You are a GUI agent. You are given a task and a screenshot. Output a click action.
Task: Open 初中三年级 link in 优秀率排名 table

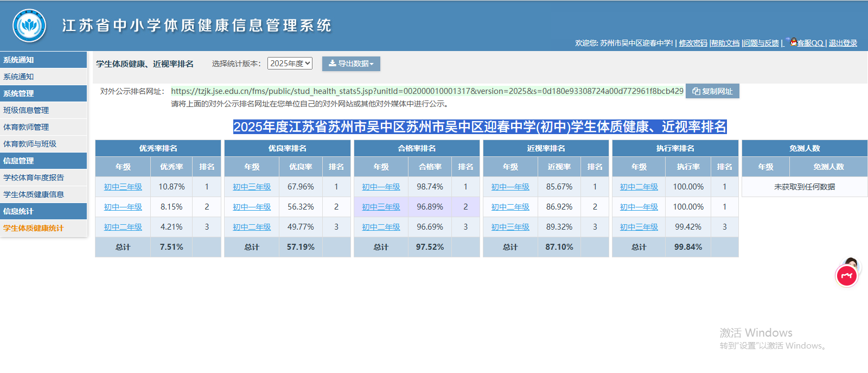pyautogui.click(x=123, y=187)
